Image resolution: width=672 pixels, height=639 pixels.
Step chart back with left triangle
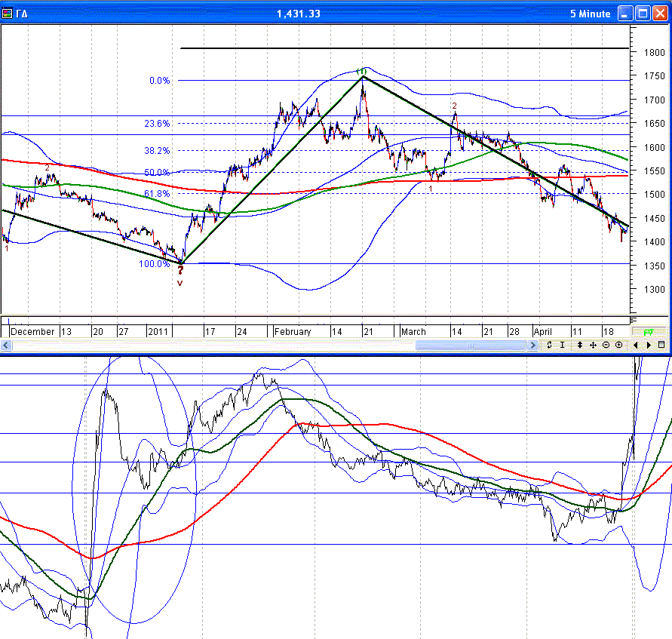[636, 345]
